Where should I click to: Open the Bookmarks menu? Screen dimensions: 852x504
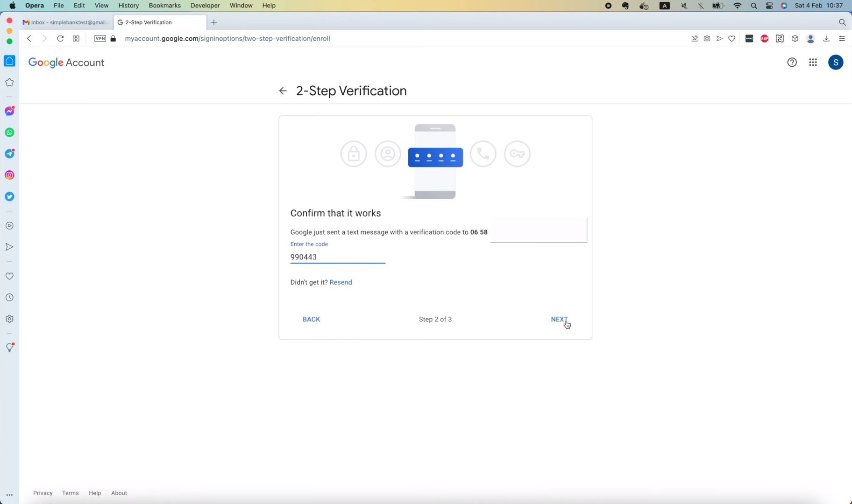point(164,6)
